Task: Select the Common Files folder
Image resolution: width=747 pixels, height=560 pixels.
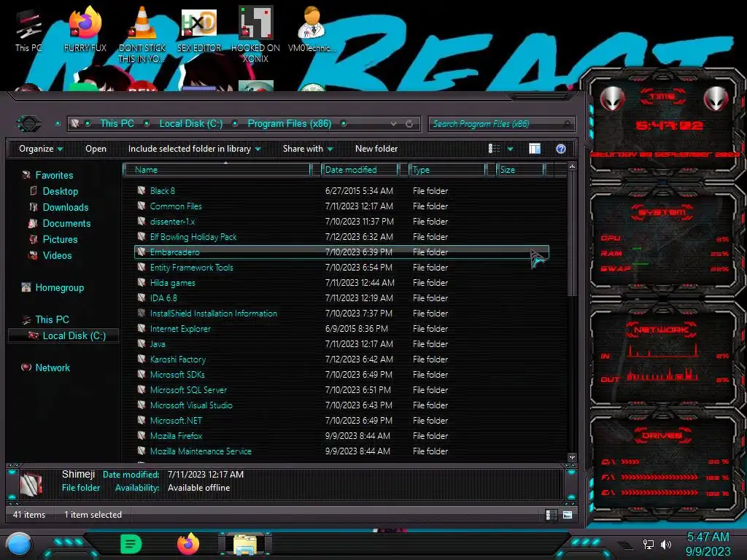Action: [341, 206]
